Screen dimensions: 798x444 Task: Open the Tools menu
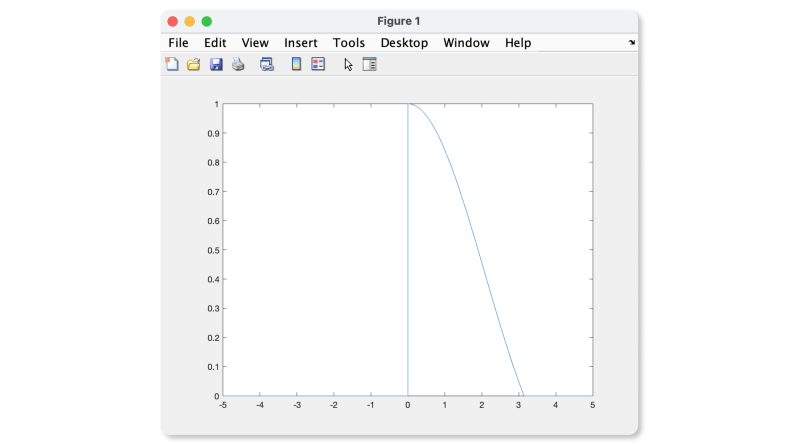click(x=349, y=43)
